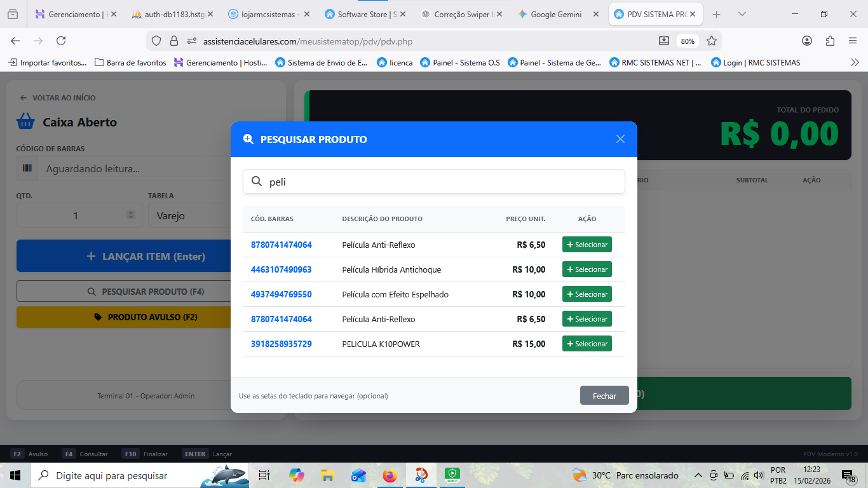Click the site security padlock icon
The height and width of the screenshot is (488, 868).
(174, 41)
